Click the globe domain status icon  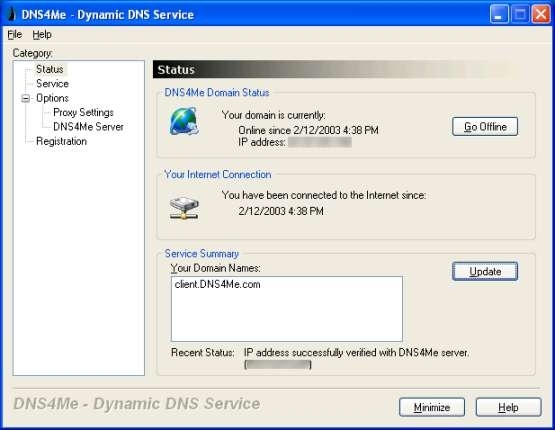[x=184, y=121]
